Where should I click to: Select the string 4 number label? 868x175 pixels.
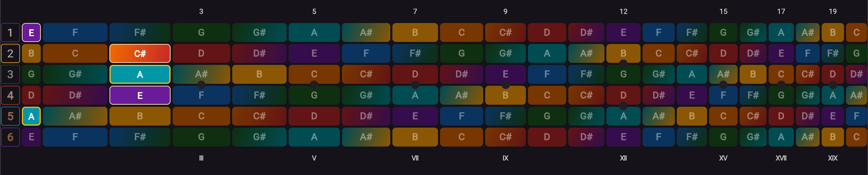click(11, 95)
